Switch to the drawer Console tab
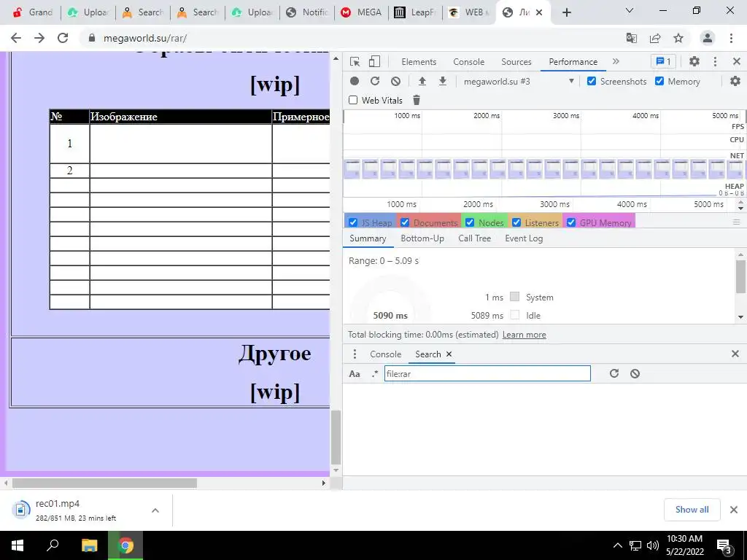Image resolution: width=747 pixels, height=560 pixels. tap(385, 354)
